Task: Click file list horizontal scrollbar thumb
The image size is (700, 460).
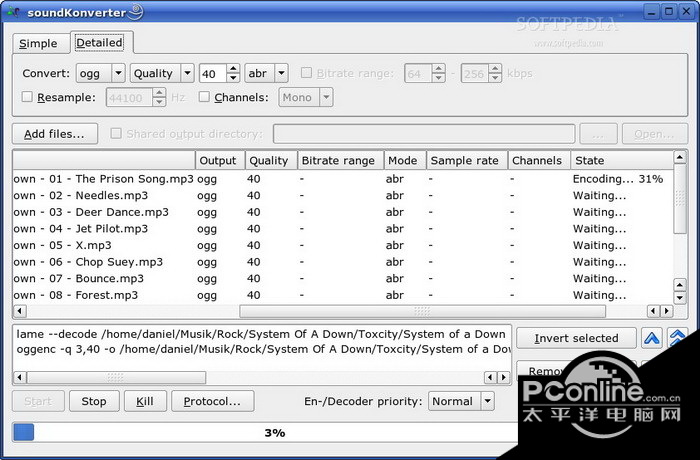Action: (422, 311)
